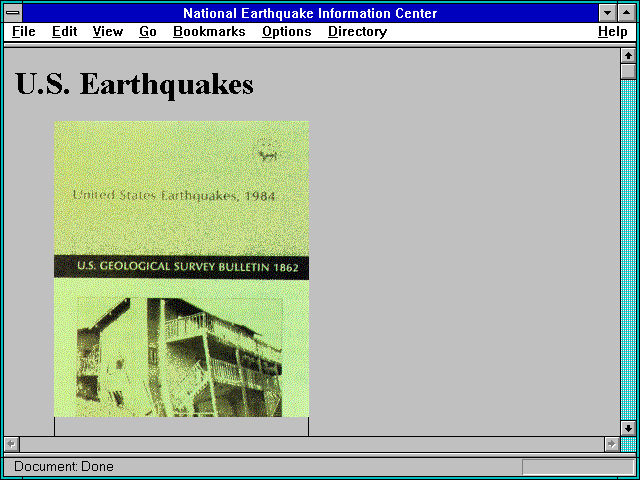The width and height of the screenshot is (640, 480).
Task: Click the status bar progress indicator box
Action: click(x=578, y=467)
